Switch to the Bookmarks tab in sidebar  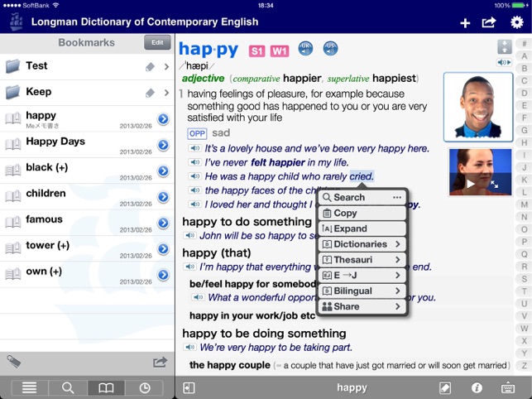(x=106, y=387)
